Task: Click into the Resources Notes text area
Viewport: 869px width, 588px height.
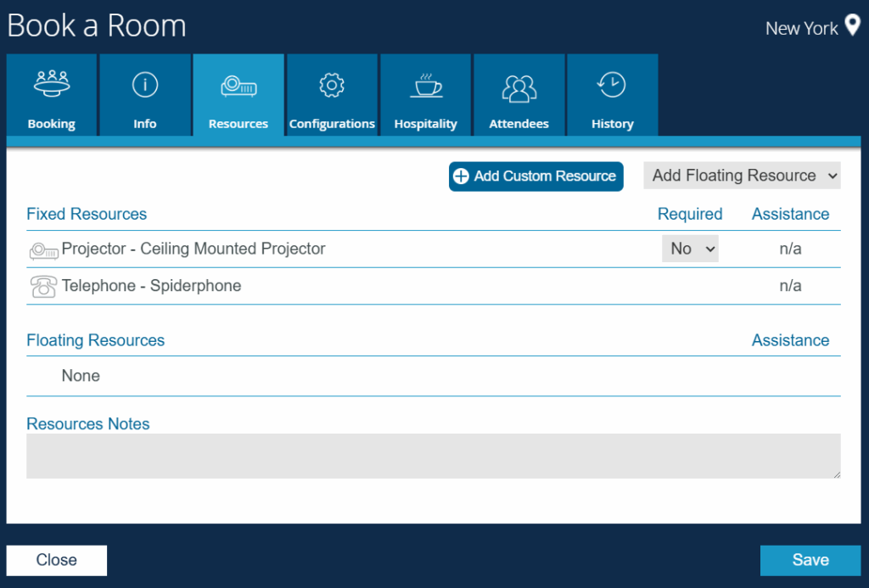Action: (x=433, y=456)
